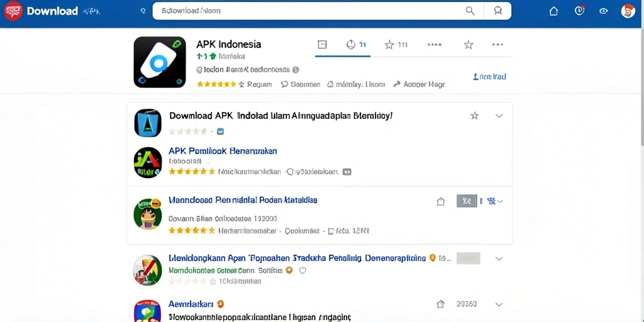Click the red Download logo icon
The width and height of the screenshot is (644, 322).
(x=13, y=11)
